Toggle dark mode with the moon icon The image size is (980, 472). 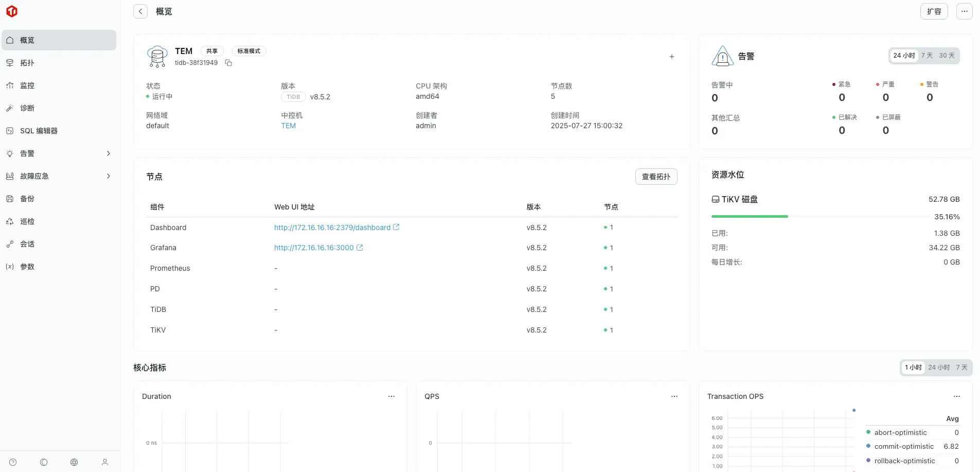[43, 462]
